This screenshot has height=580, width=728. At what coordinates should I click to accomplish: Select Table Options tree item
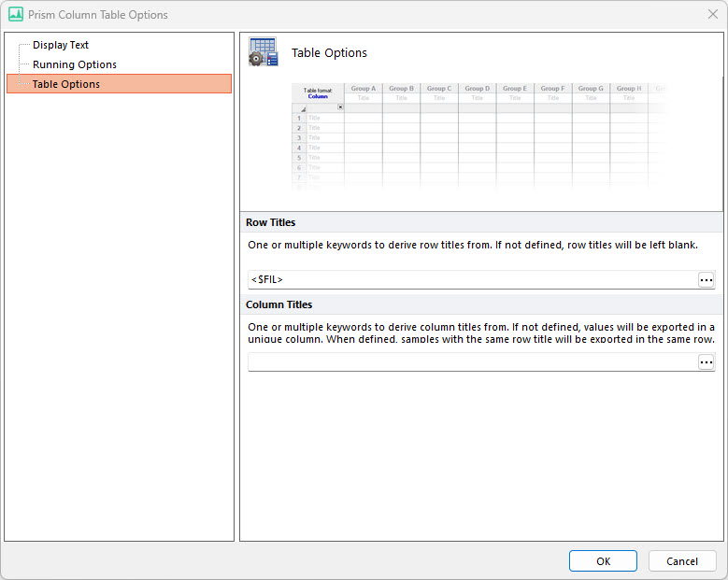click(66, 84)
